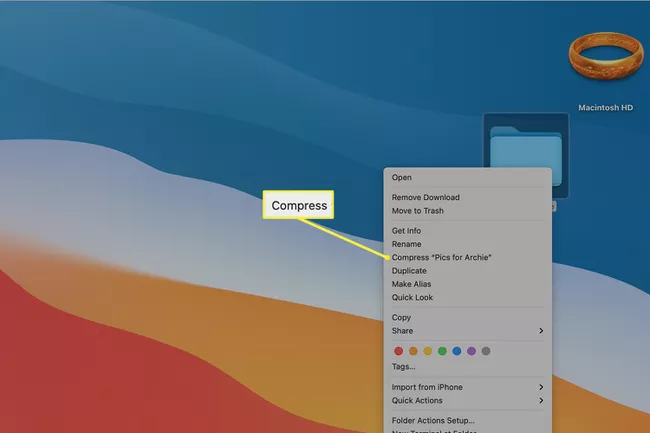Select Duplicate from context menu
650x433 pixels.
click(x=409, y=271)
